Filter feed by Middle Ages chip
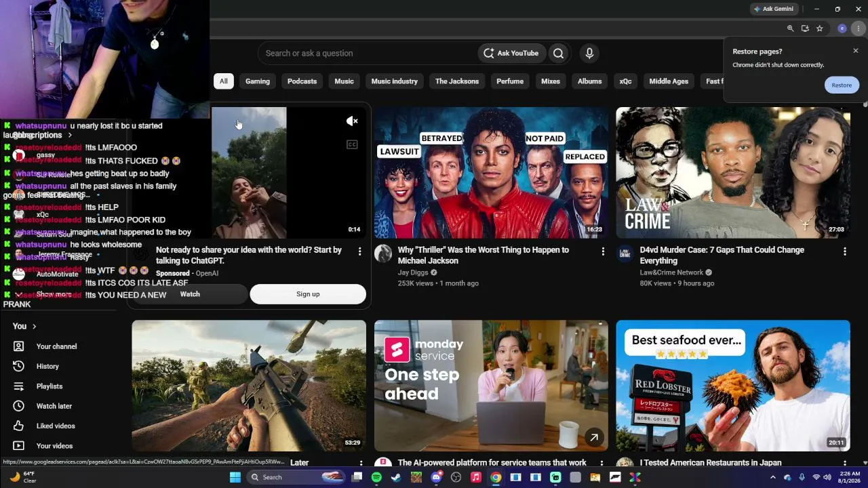 pyautogui.click(x=669, y=81)
